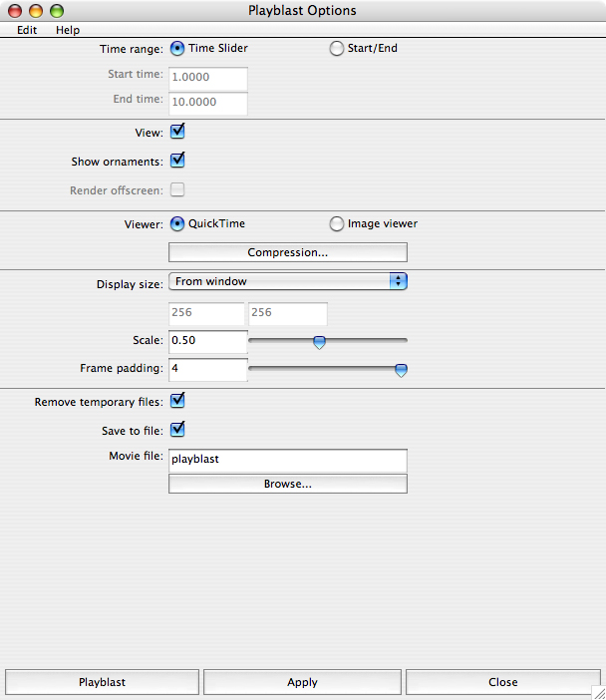This screenshot has width=606, height=700.
Task: Select the Image viewer radio button
Action: tap(337, 223)
